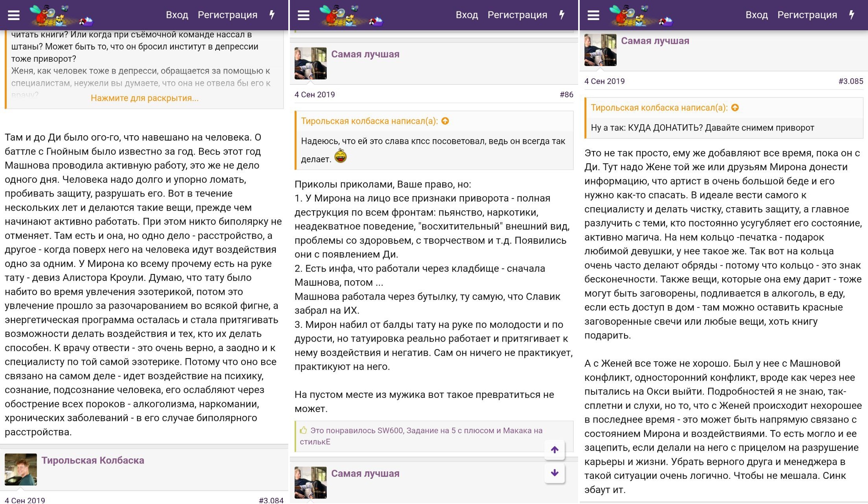Open hamburger menu in left panel
This screenshot has width=868, height=504.
coord(14,15)
